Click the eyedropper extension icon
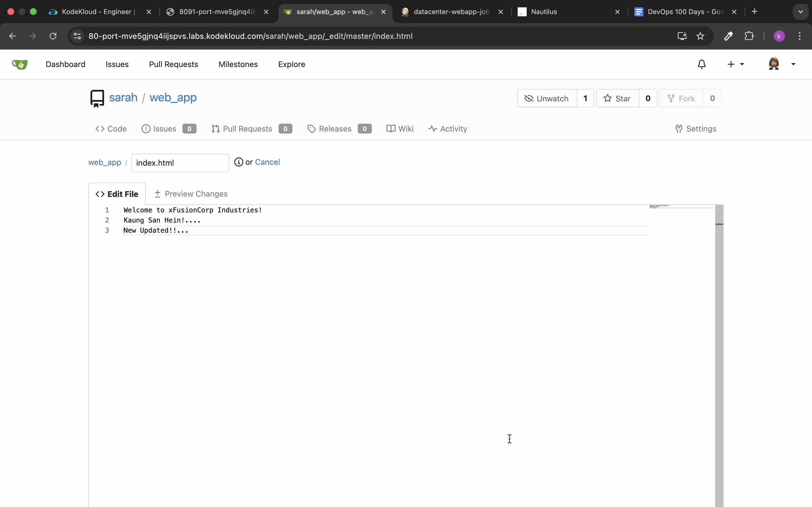Viewport: 812px width, 507px height. (x=729, y=36)
